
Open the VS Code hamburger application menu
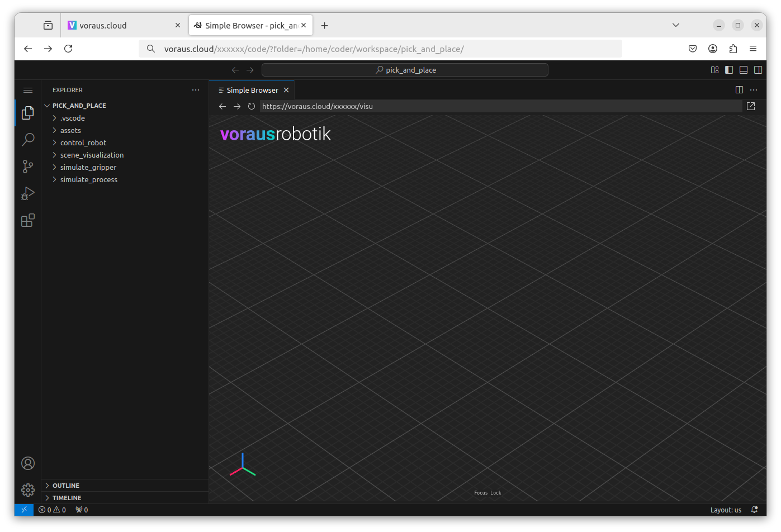(28, 90)
